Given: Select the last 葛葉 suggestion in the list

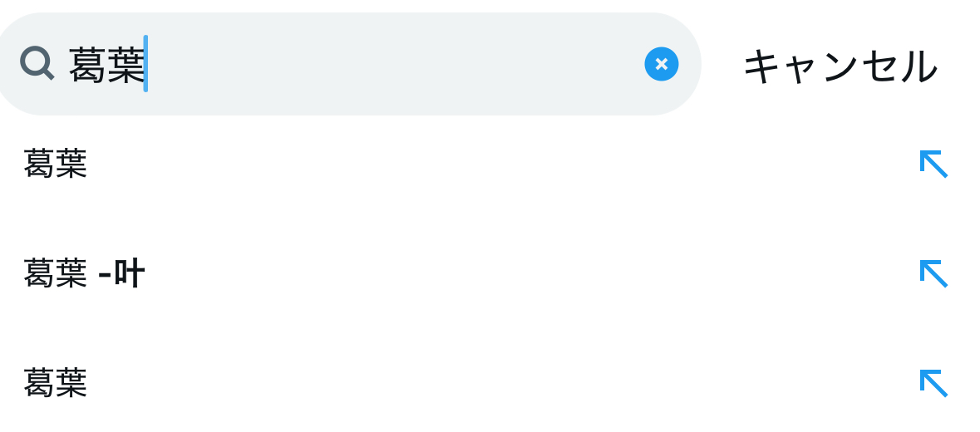Looking at the screenshot, I should coord(56,384).
